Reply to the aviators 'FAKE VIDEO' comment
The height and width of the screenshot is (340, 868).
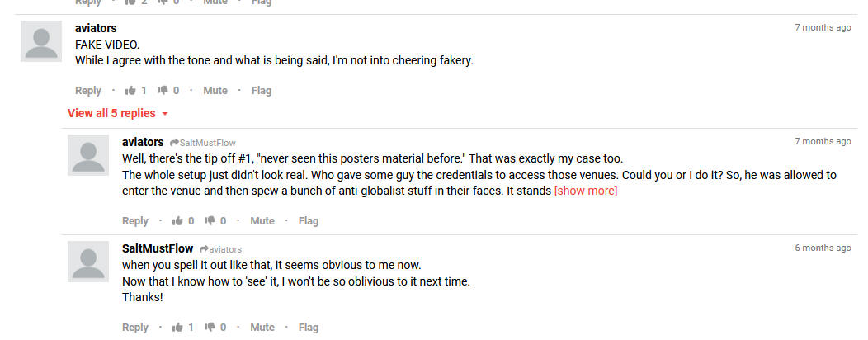tap(88, 91)
